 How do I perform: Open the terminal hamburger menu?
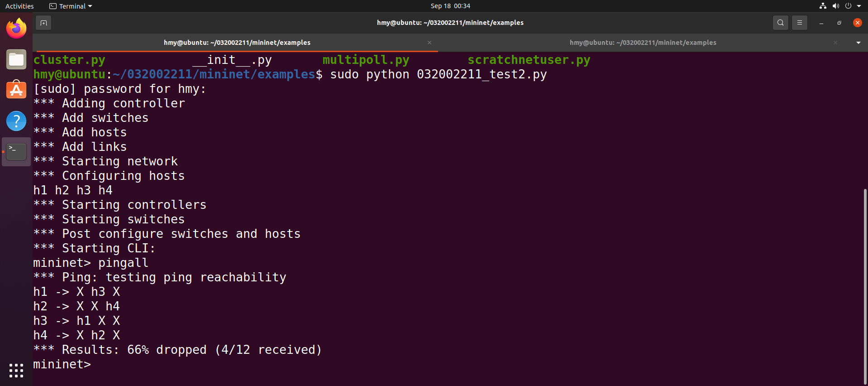tap(800, 23)
